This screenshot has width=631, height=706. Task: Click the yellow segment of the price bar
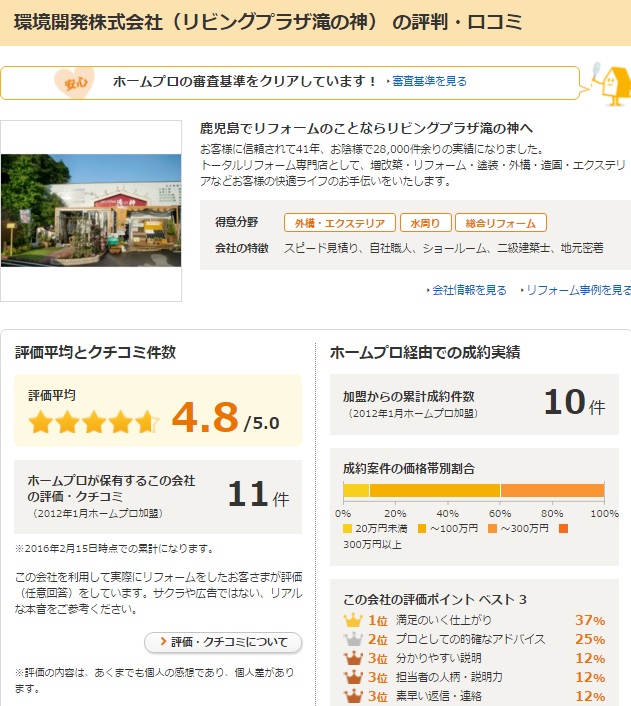point(356,490)
